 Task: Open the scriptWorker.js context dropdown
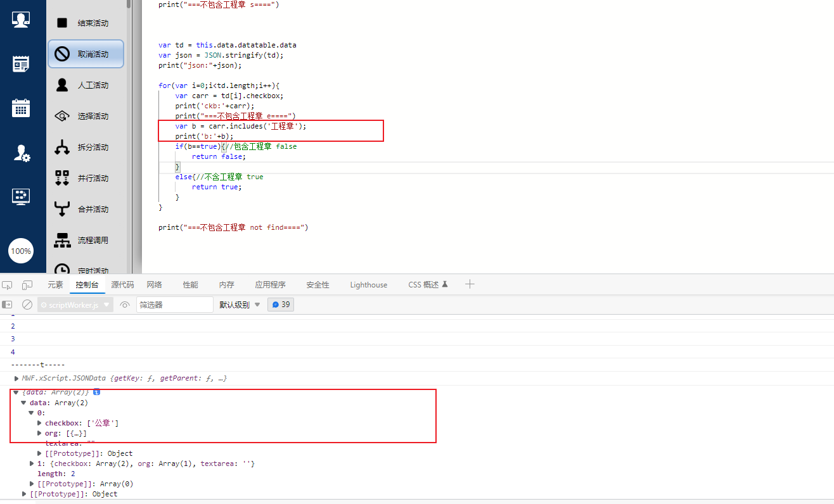[x=75, y=305]
